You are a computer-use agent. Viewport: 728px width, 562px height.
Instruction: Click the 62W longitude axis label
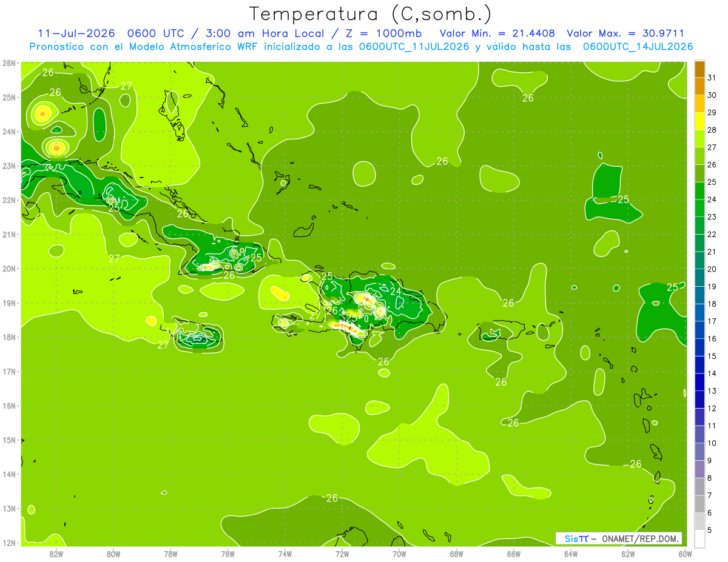click(628, 554)
